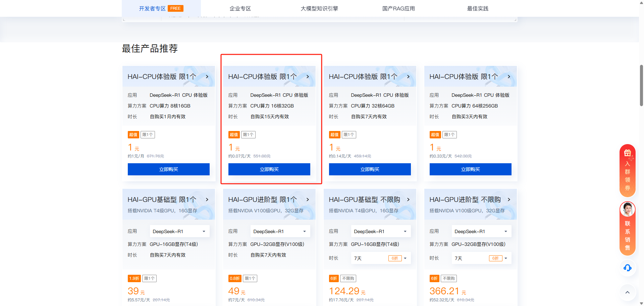Screen dimensions: 644x306
Task: Click 立即购买 for 16核32GB CPU plan
Action: 269,169
